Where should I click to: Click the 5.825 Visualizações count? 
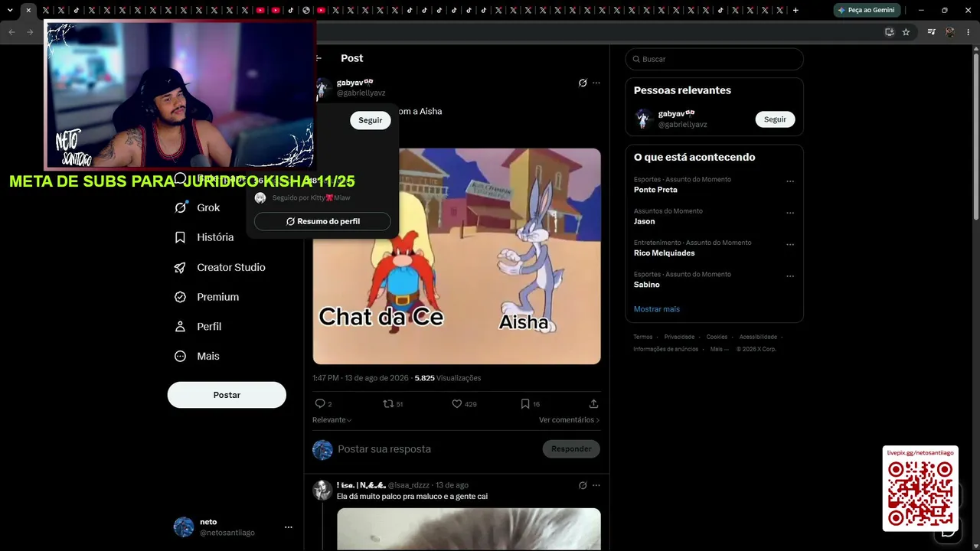[x=448, y=378]
